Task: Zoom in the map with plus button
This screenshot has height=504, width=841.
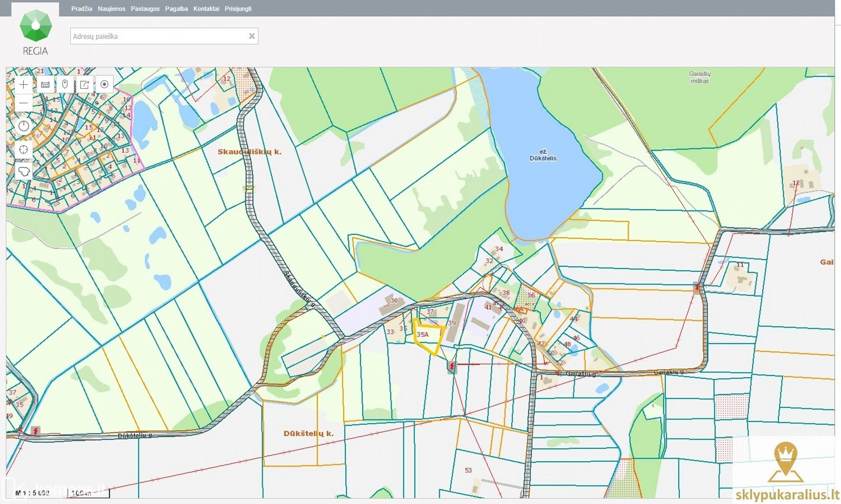Action: point(23,85)
